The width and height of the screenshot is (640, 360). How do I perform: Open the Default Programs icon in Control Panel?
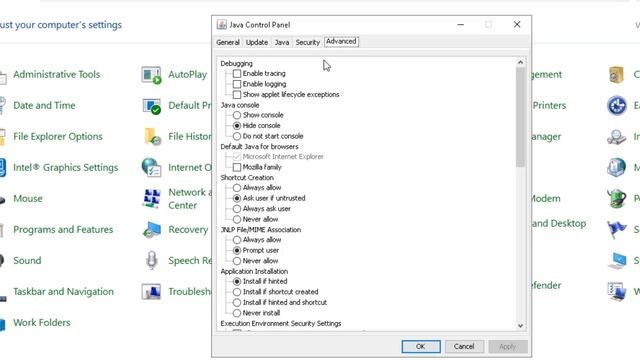pos(151,106)
